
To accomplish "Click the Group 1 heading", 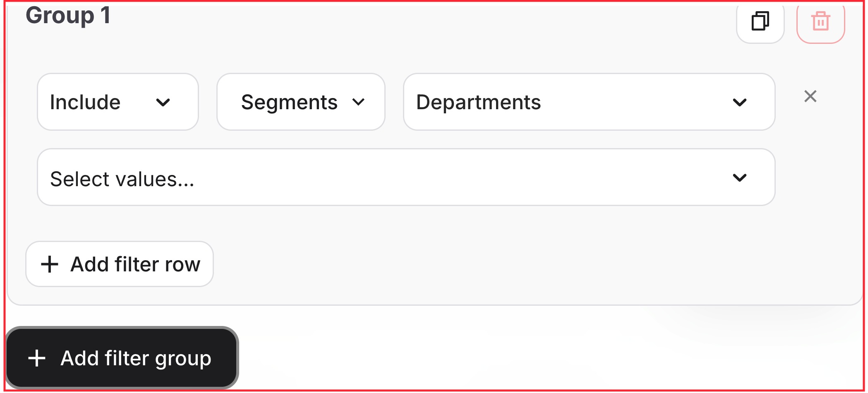I will click(x=68, y=16).
